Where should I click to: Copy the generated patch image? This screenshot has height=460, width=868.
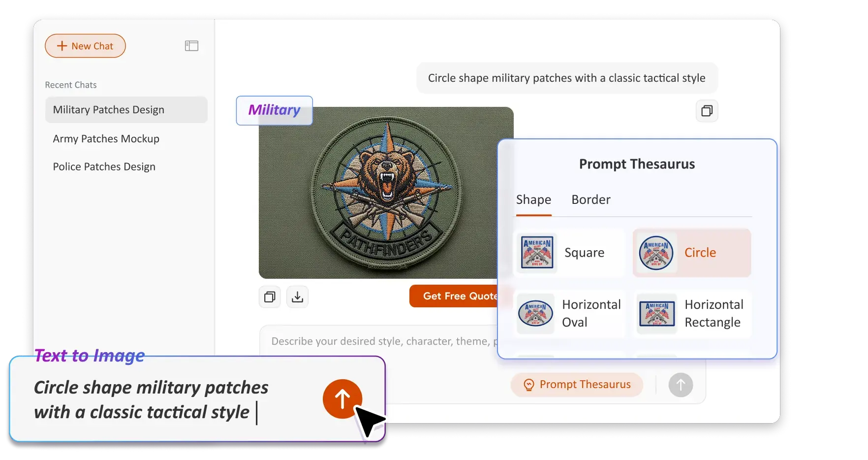[x=269, y=296]
